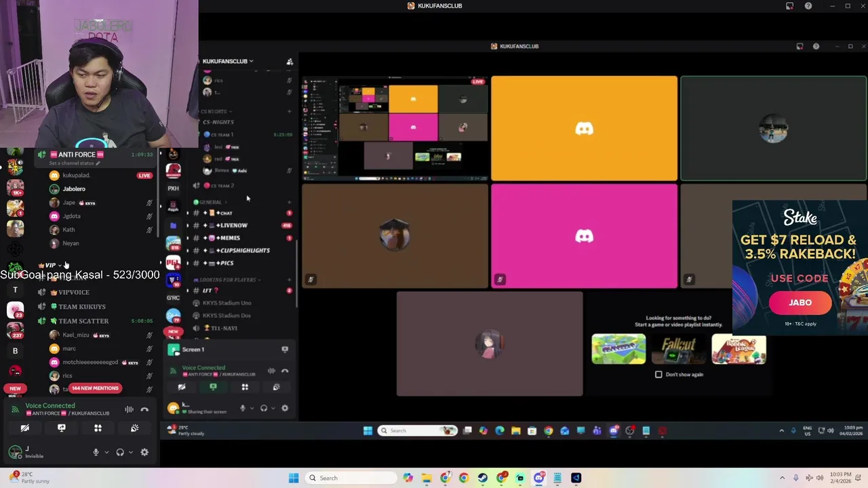Click the JABO code button in Stake ad
Viewport: 868px width, 488px height.
pyautogui.click(x=800, y=303)
